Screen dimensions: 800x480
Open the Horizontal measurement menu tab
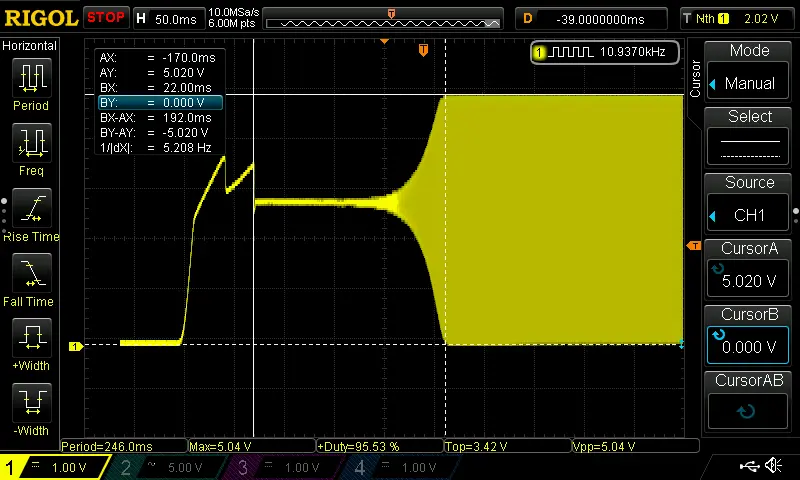tap(30, 46)
